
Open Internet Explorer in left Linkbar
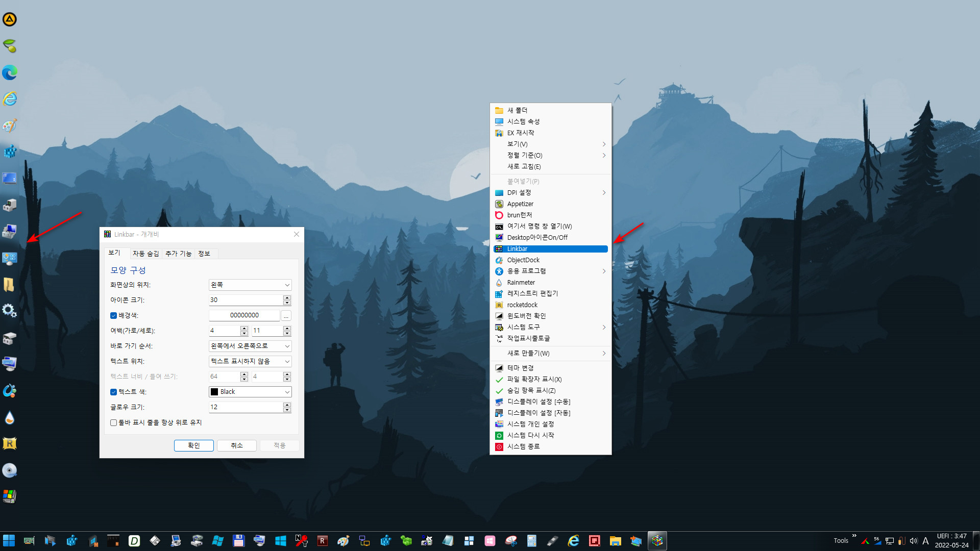coord(10,99)
